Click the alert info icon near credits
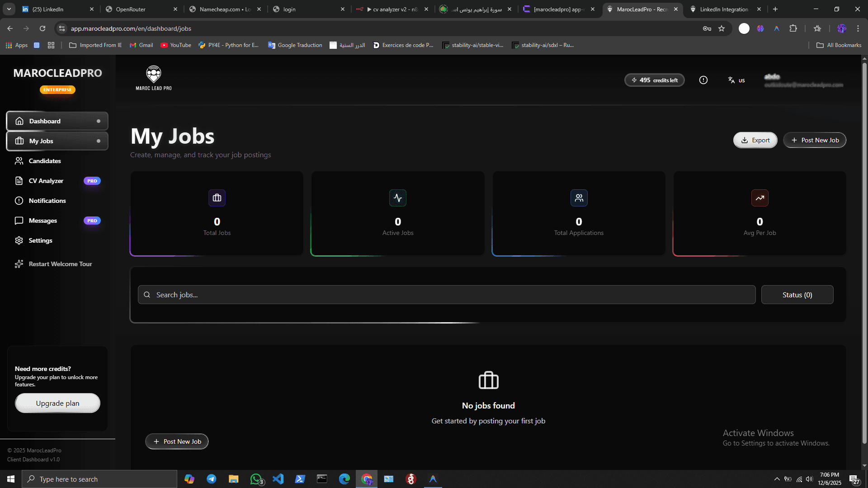Screen dimensions: 868x488 (703, 80)
